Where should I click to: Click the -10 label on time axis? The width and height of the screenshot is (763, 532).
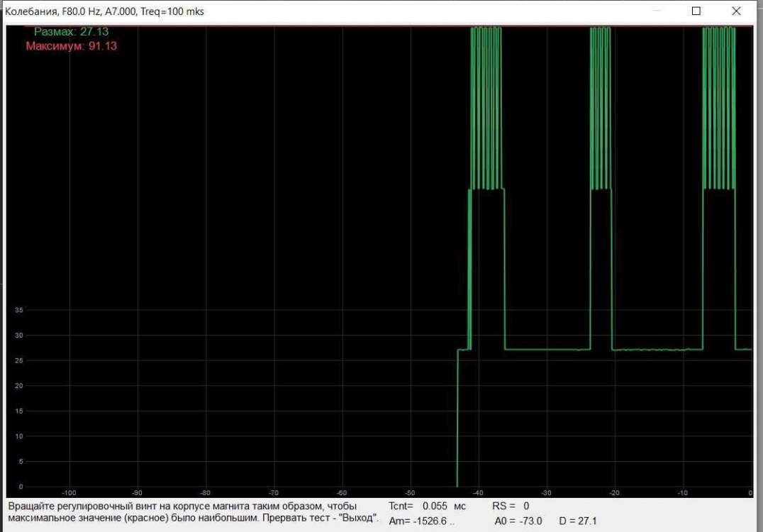coord(681,492)
